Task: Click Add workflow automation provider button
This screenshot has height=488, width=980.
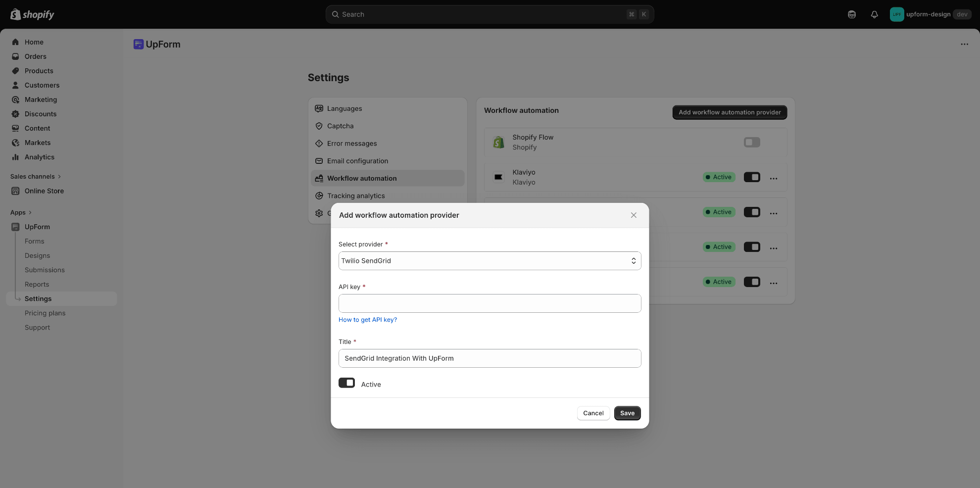Action: pos(730,112)
